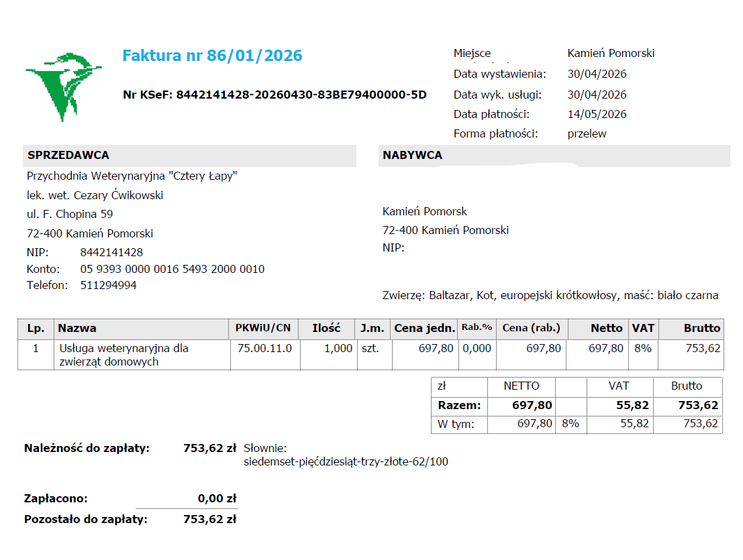Select the service name cell in row one
Screen dimensions: 743x560
coord(142,355)
